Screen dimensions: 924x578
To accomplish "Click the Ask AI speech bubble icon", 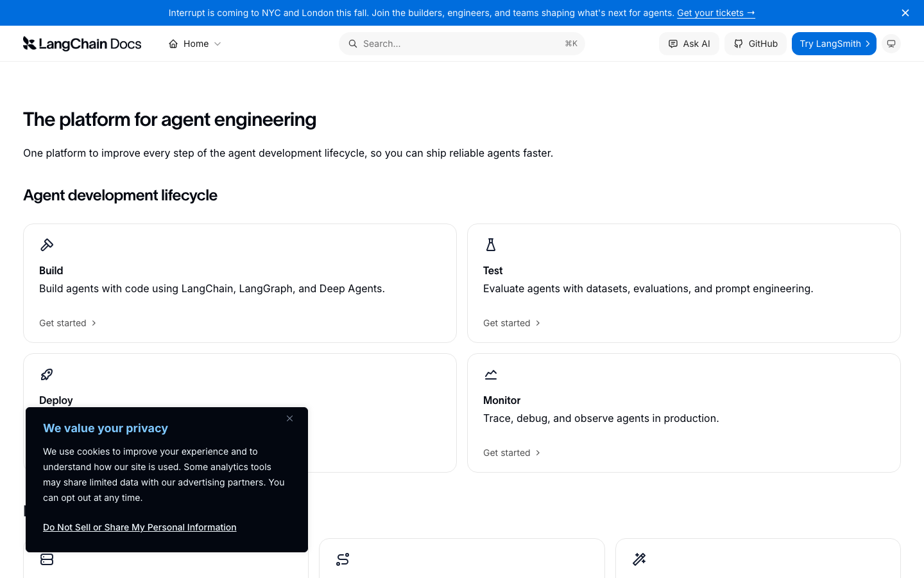I will click(673, 44).
